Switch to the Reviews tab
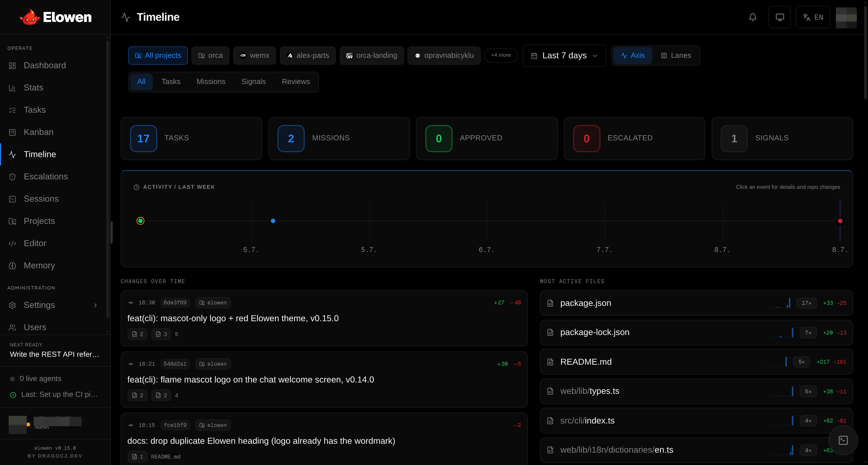The height and width of the screenshot is (465, 868). pos(296,82)
